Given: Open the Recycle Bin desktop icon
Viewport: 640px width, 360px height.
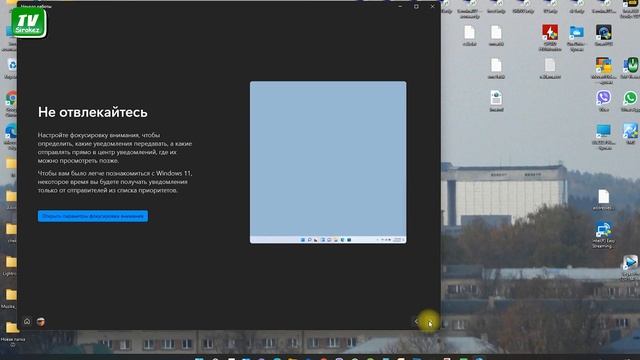Looking at the screenshot, I should (11, 68).
